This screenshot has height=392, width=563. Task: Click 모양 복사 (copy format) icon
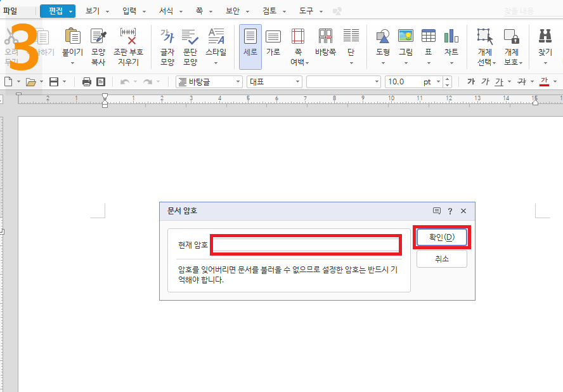click(98, 46)
